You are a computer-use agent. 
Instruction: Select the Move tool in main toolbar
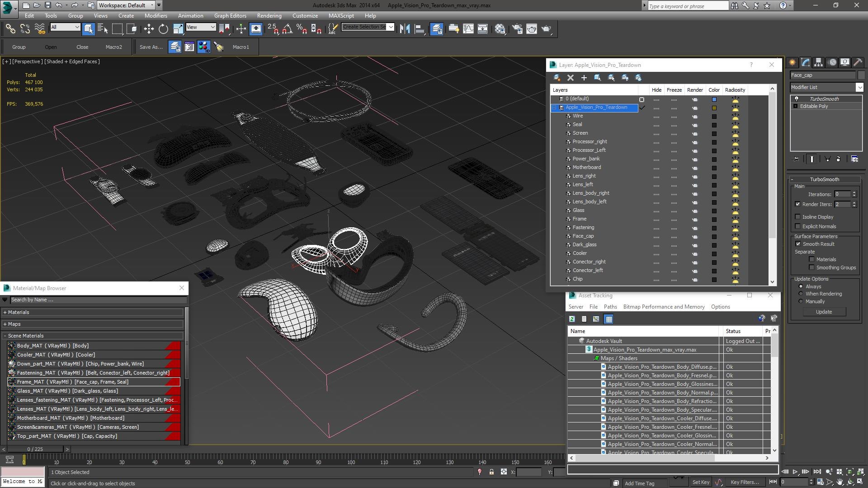click(149, 29)
